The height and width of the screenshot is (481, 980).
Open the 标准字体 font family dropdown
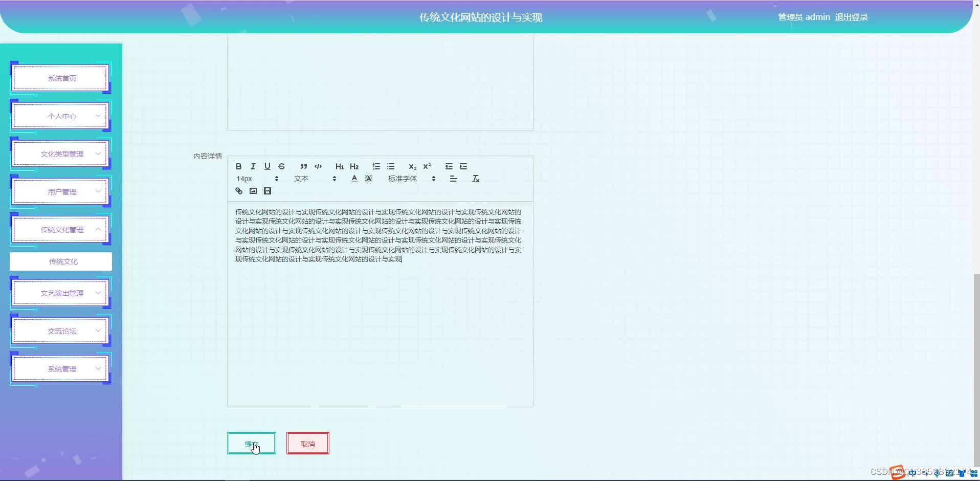pos(412,179)
